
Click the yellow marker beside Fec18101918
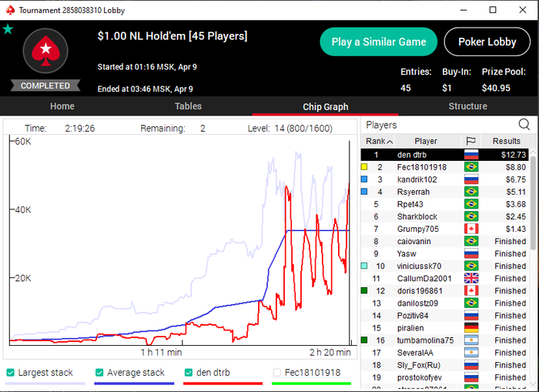point(364,167)
